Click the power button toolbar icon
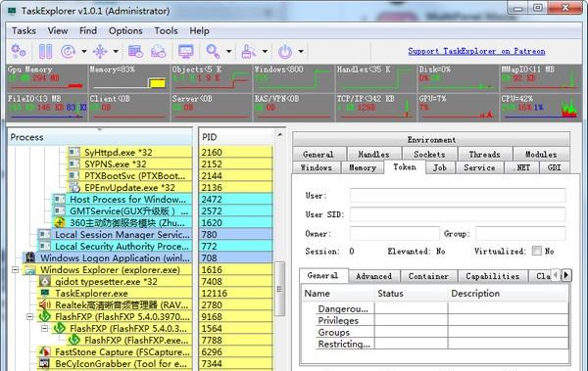Screen dimensions: 588x371 coord(285,51)
